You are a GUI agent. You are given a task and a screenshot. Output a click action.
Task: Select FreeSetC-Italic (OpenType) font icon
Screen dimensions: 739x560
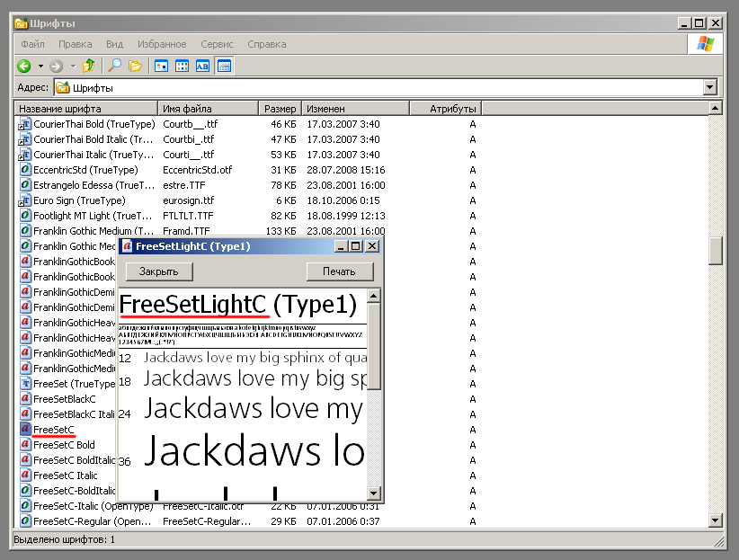coord(25,506)
